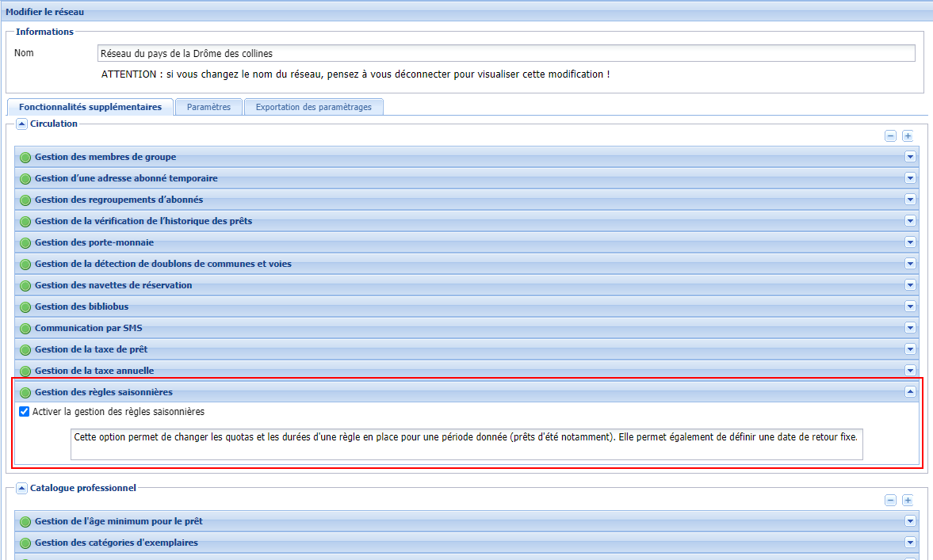Click green icon next to Gestion des porte-monnaie

[25, 242]
